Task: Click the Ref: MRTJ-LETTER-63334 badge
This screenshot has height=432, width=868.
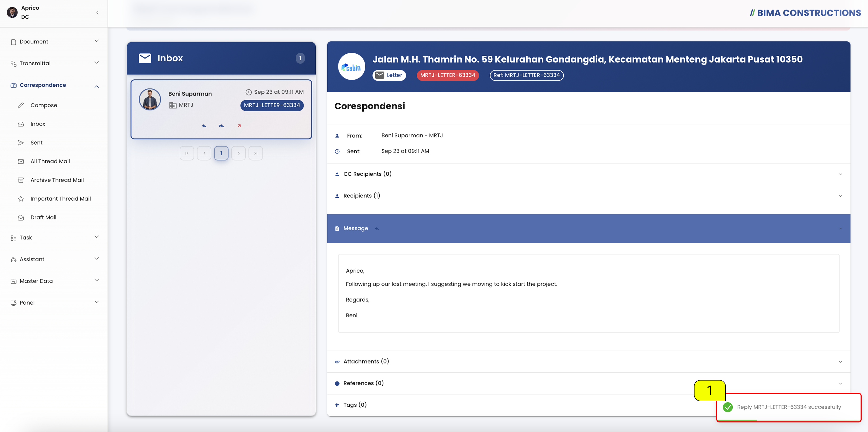Action: click(x=526, y=75)
